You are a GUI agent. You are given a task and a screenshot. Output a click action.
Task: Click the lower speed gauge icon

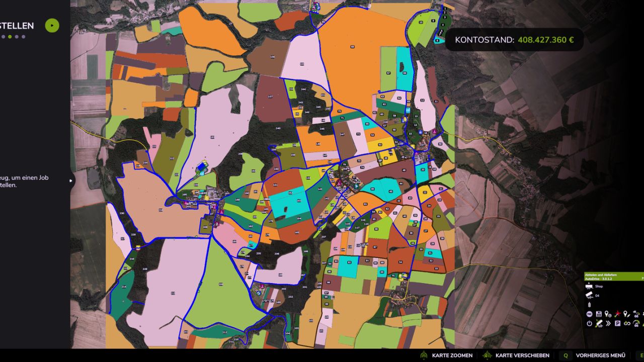pyautogui.click(x=636, y=323)
